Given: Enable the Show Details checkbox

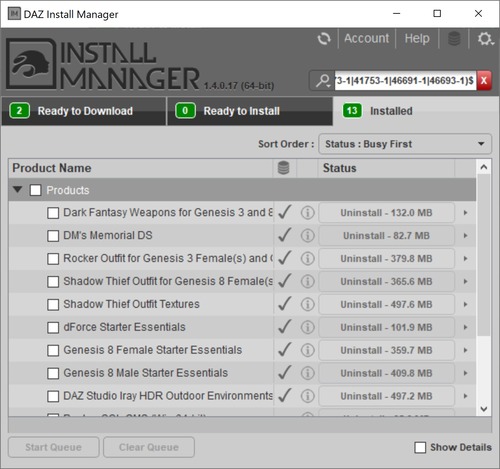Looking at the screenshot, I should [x=420, y=447].
